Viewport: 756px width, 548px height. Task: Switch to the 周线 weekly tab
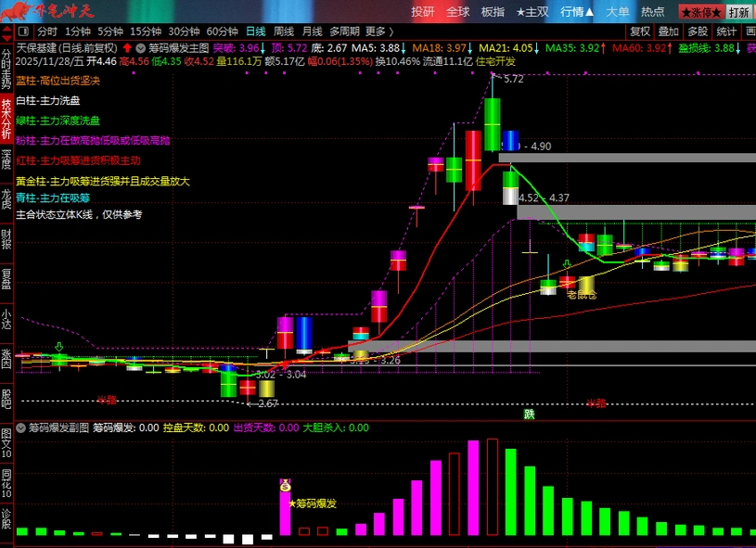tap(283, 31)
